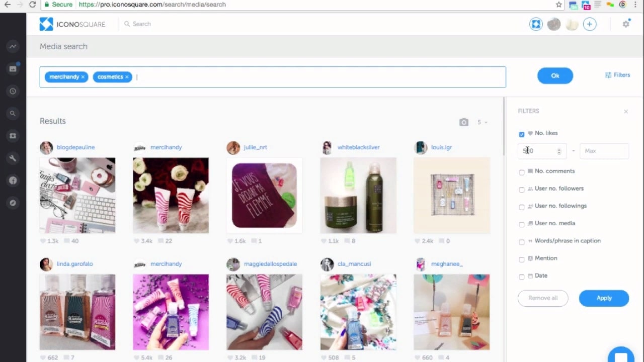Open the media feed sidebar icon with notification dot

[x=13, y=68]
